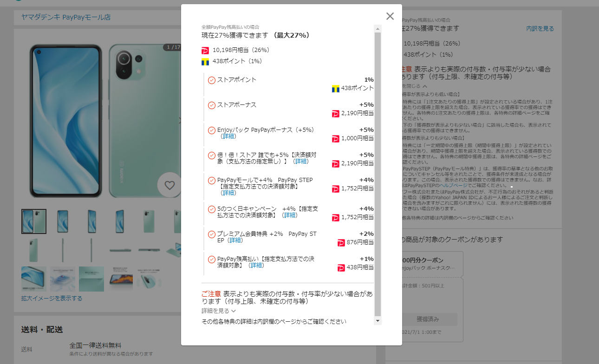
Task: Open 詳細 link for PayPay残高払い
Action: pos(256,266)
